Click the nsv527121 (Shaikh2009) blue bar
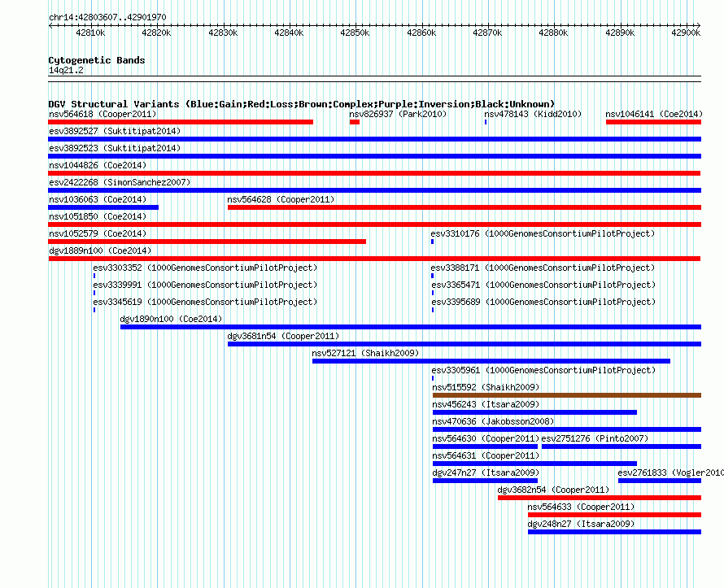 [491, 361]
